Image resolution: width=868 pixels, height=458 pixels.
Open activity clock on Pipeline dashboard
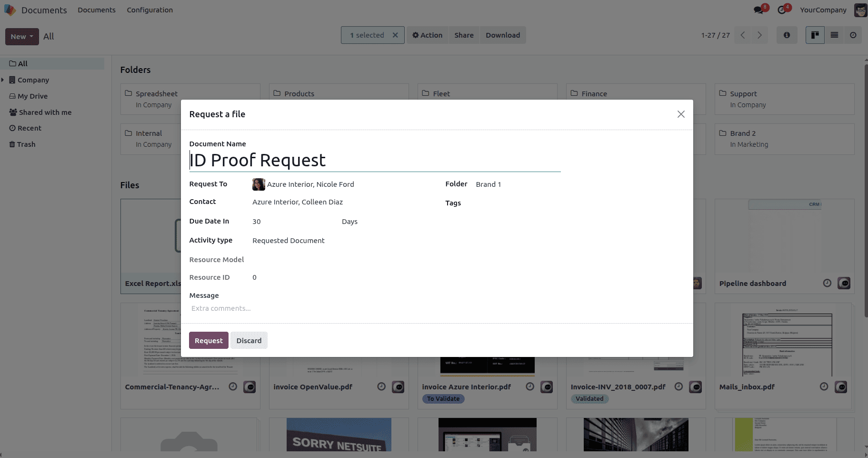[x=827, y=283]
